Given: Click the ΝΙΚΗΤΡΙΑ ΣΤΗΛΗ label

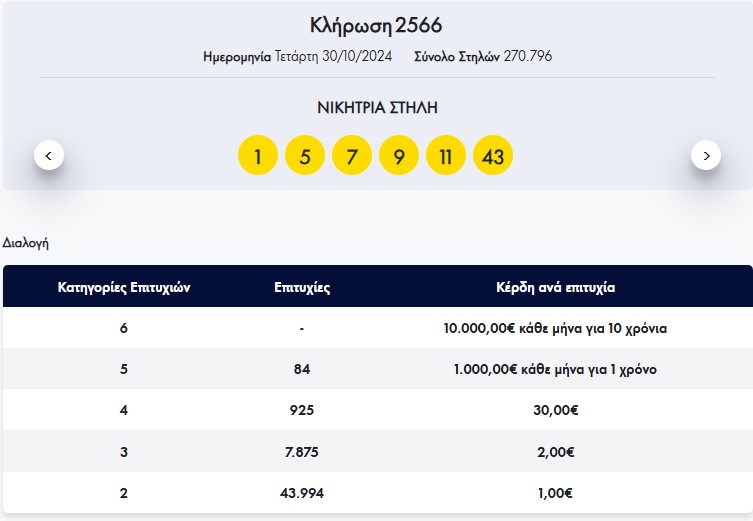Looking at the screenshot, I should [377, 107].
